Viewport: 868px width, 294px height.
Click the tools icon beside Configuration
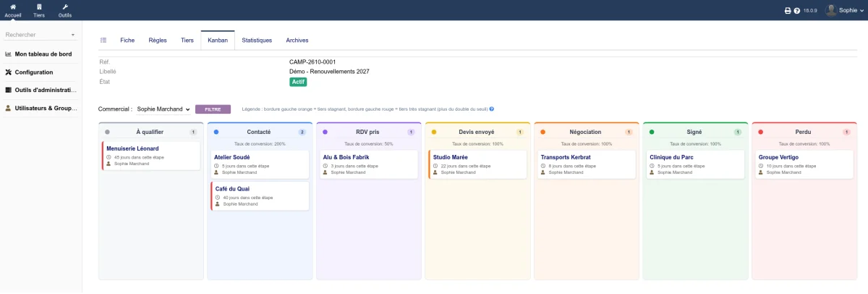point(9,72)
